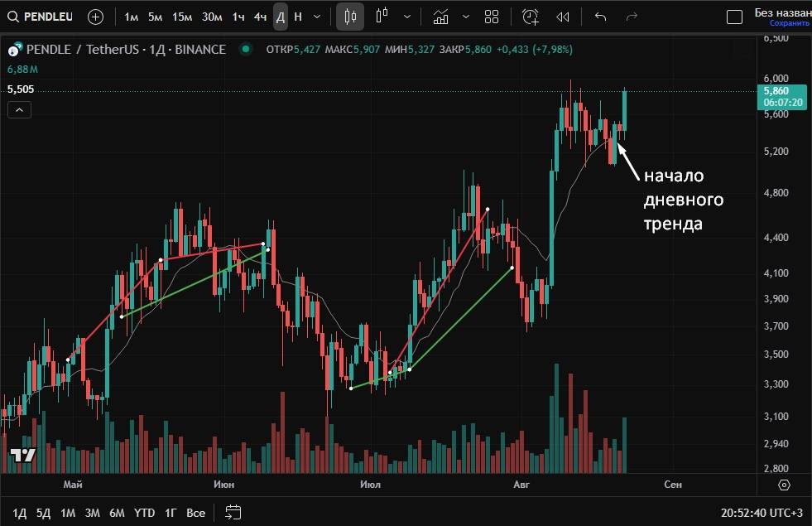Collapse the indicator legend chevron

tap(20, 109)
